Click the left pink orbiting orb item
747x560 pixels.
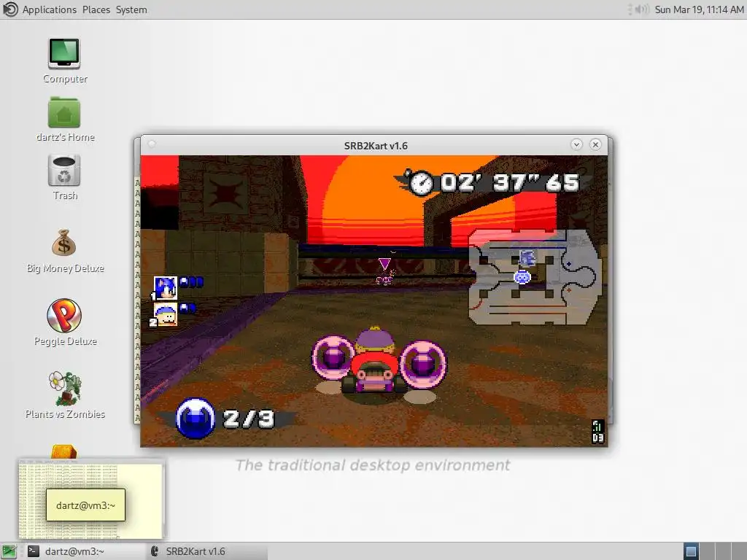pyautogui.click(x=333, y=357)
